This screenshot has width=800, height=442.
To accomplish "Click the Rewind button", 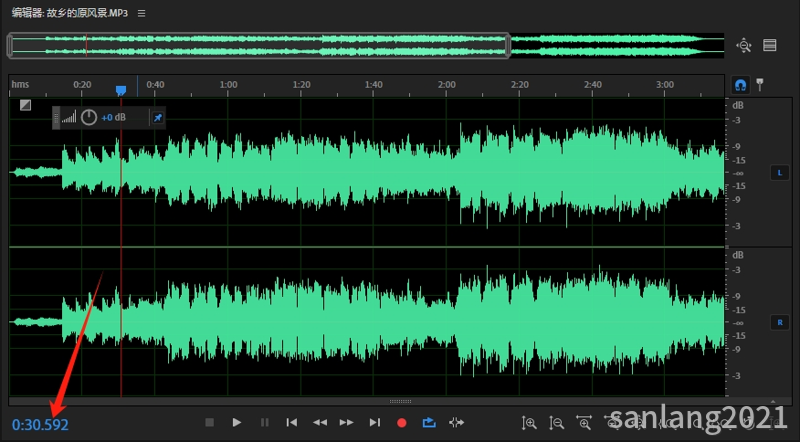I will pyautogui.click(x=320, y=423).
